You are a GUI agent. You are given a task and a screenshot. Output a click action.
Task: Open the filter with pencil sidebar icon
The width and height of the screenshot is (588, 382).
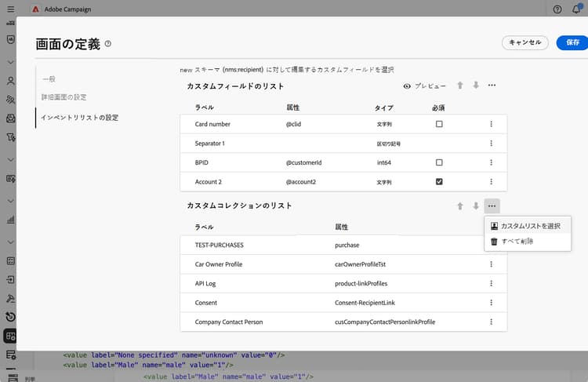pyautogui.click(x=10, y=137)
